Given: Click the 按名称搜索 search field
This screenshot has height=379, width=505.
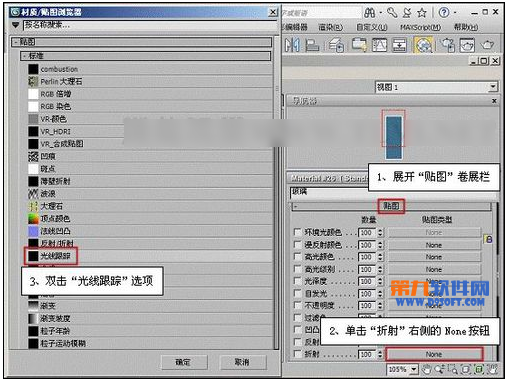Looking at the screenshot, I should pos(150,25).
